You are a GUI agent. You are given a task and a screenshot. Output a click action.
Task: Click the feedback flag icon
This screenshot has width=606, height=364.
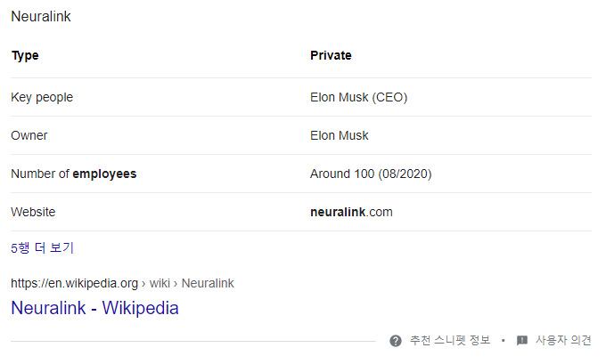521,341
